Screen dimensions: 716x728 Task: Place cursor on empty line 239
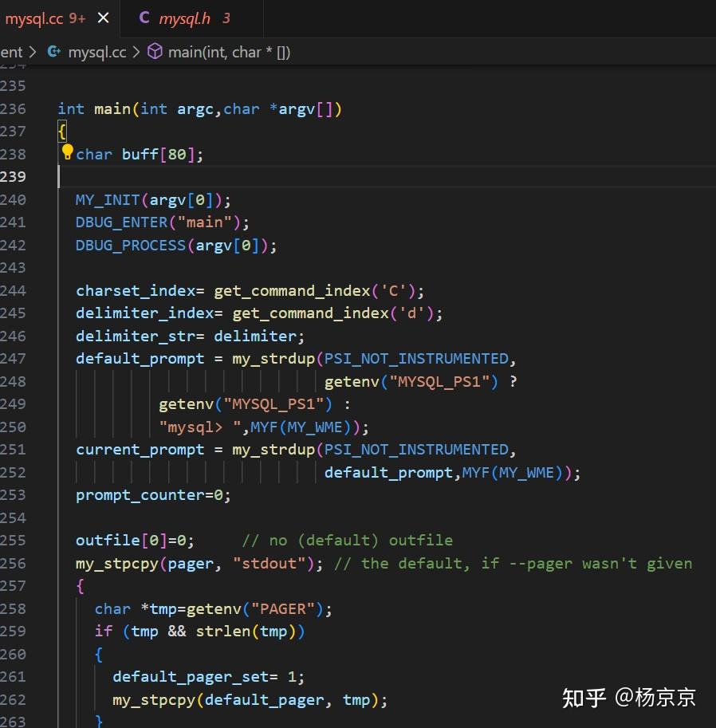385,177
